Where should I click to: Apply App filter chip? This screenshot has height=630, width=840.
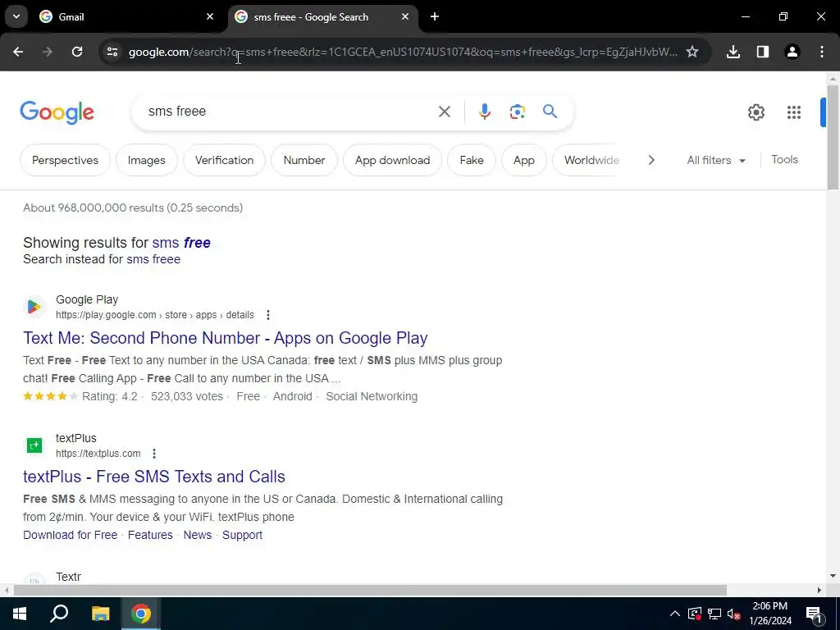[524, 160]
